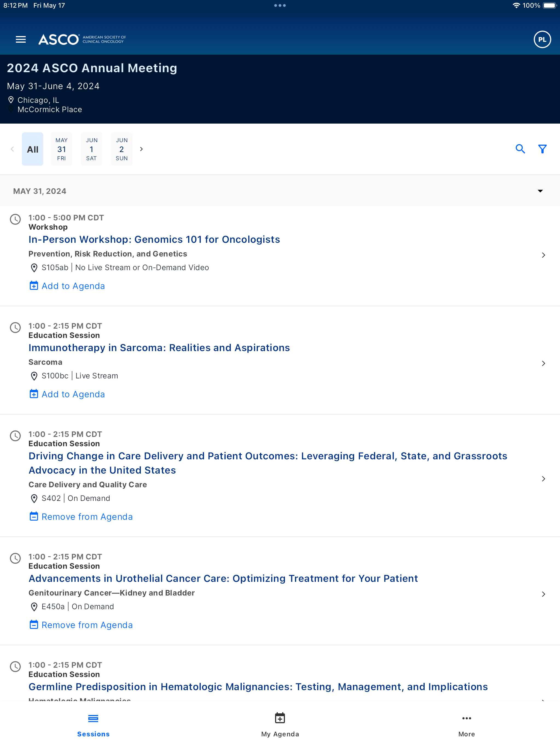Tap the three-dots multitasking indicator at top
Image resolution: width=560 pixels, height=747 pixels.
pyautogui.click(x=280, y=5)
